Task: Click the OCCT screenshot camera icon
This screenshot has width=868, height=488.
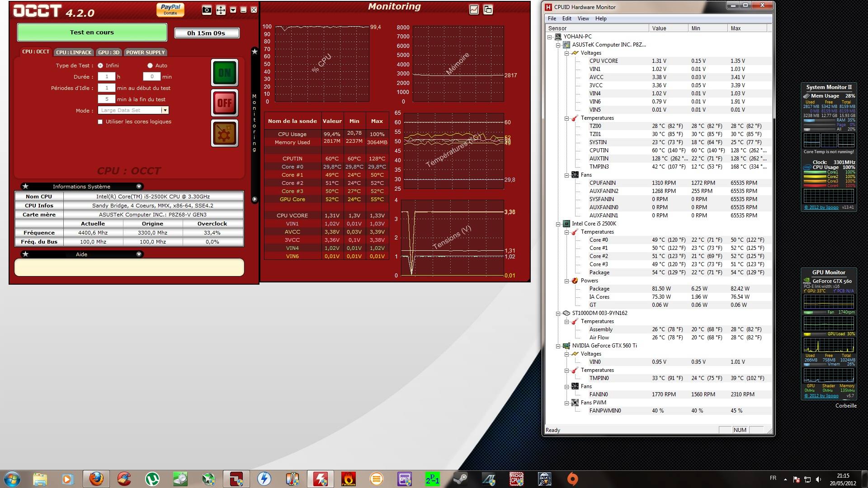Action: (x=207, y=10)
